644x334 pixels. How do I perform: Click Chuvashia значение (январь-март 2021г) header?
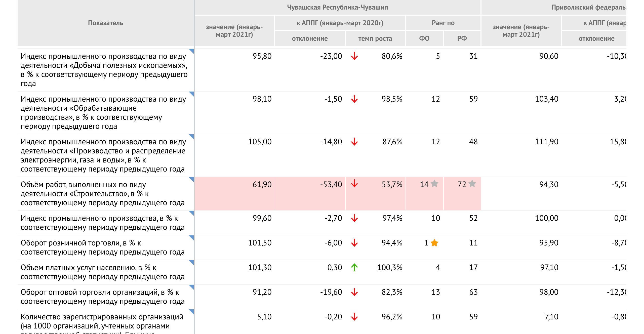tap(234, 31)
